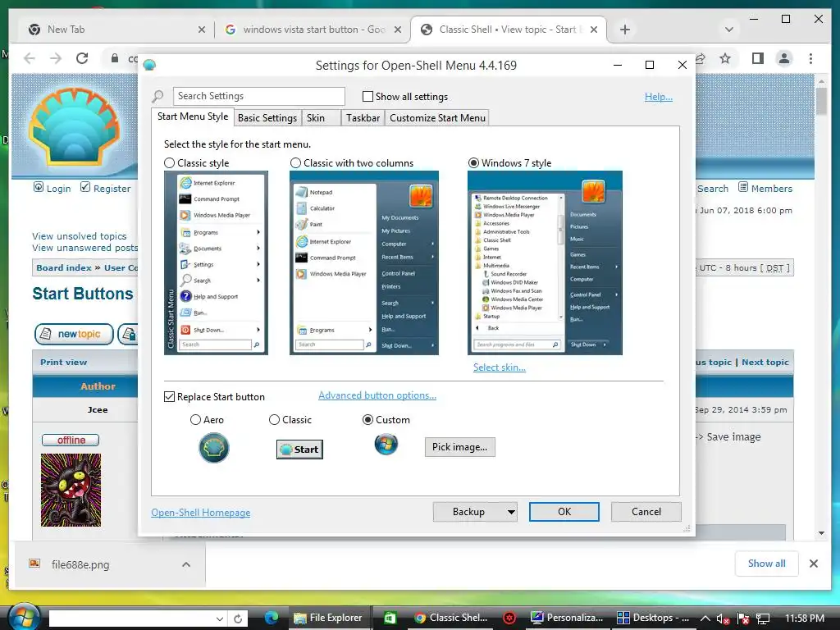This screenshot has height=630, width=840.
Task: Open the red gear taskbar app
Action: (509, 619)
